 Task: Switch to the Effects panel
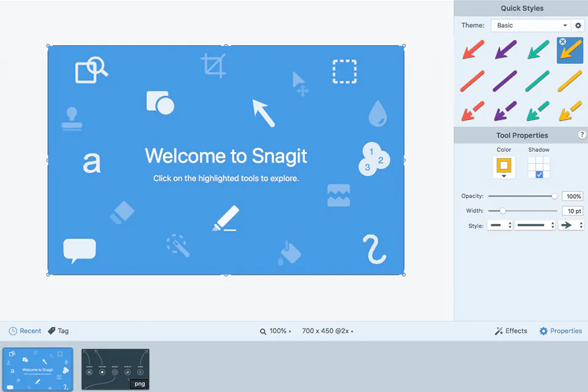tap(511, 330)
